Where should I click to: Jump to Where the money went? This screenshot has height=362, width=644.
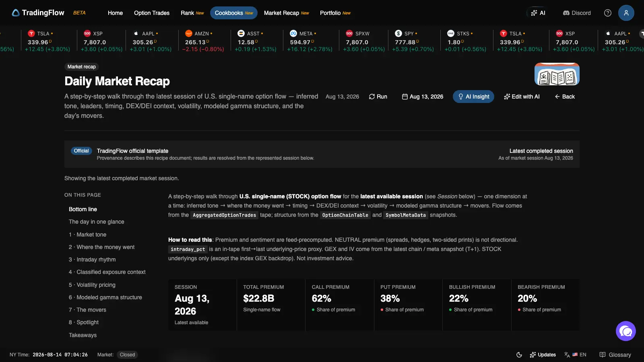coord(102,247)
